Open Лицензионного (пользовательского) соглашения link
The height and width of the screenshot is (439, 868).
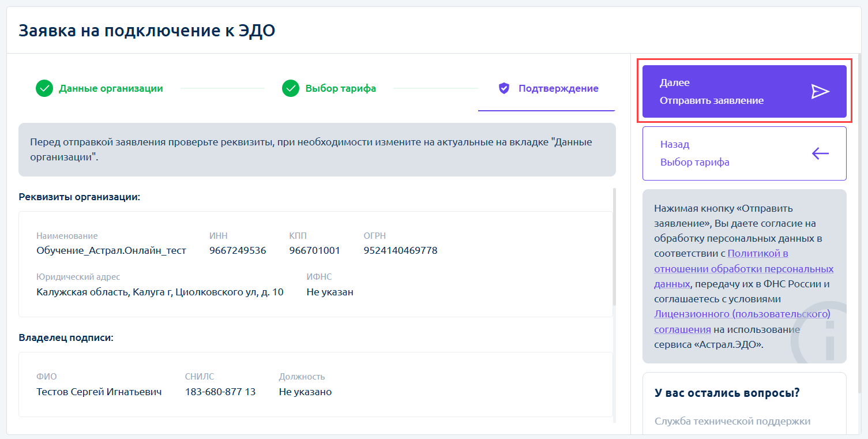tap(742, 322)
